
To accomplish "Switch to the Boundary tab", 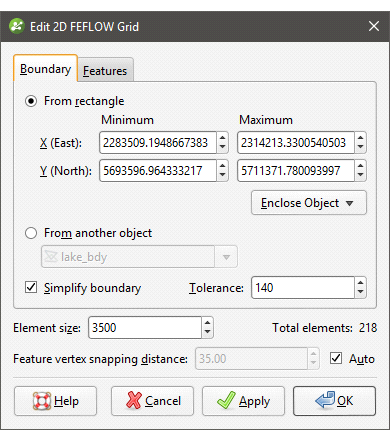I will pos(46,69).
